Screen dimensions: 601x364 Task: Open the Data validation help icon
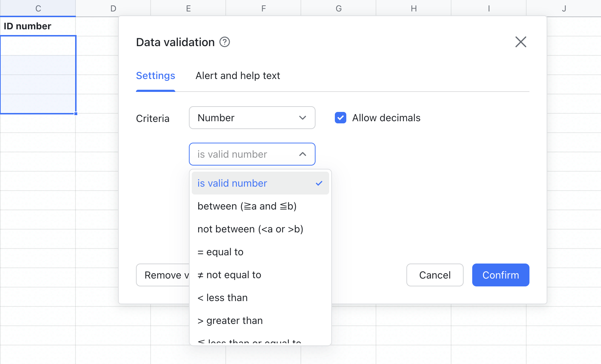224,42
